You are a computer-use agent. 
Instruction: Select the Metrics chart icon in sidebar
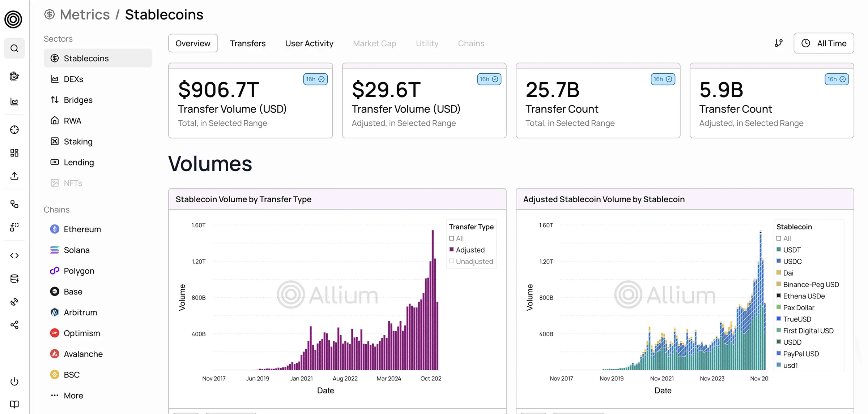(14, 102)
